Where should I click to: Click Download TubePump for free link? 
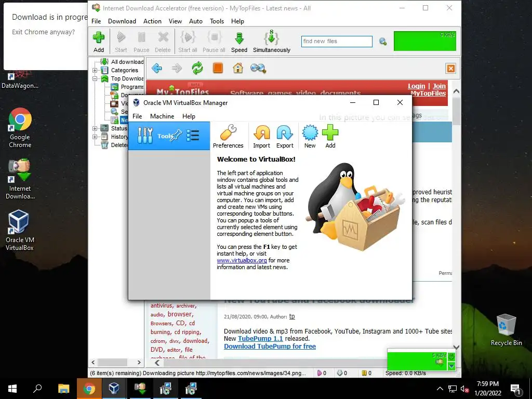pyautogui.click(x=270, y=347)
